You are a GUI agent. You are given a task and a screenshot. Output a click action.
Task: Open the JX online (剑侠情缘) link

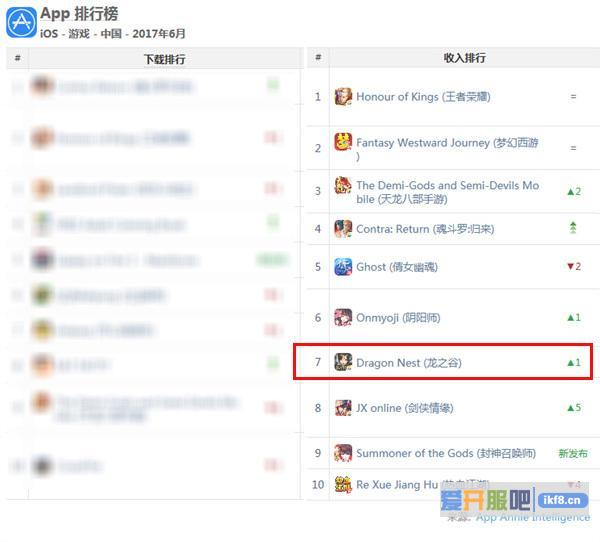point(405,408)
